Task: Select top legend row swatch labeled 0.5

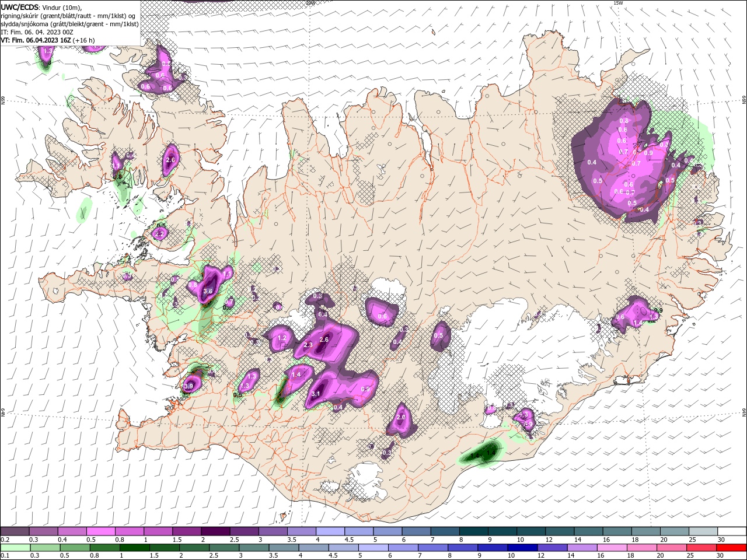Action: pyautogui.click(x=100, y=531)
